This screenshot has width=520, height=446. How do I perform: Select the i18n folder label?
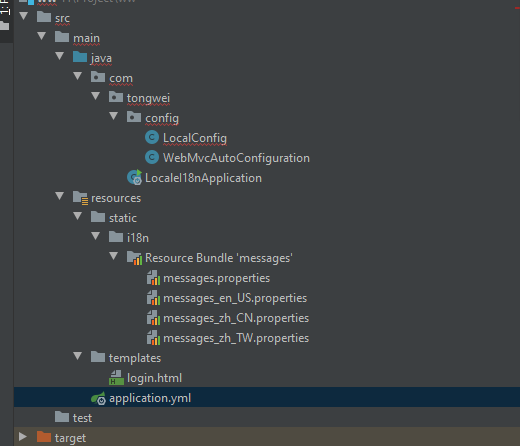[138, 238]
